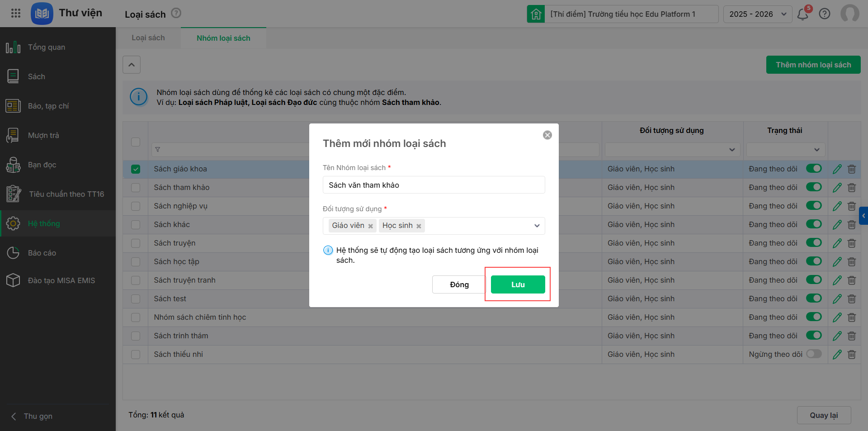
Task: Click the help question mark icon in header
Action: (x=825, y=14)
